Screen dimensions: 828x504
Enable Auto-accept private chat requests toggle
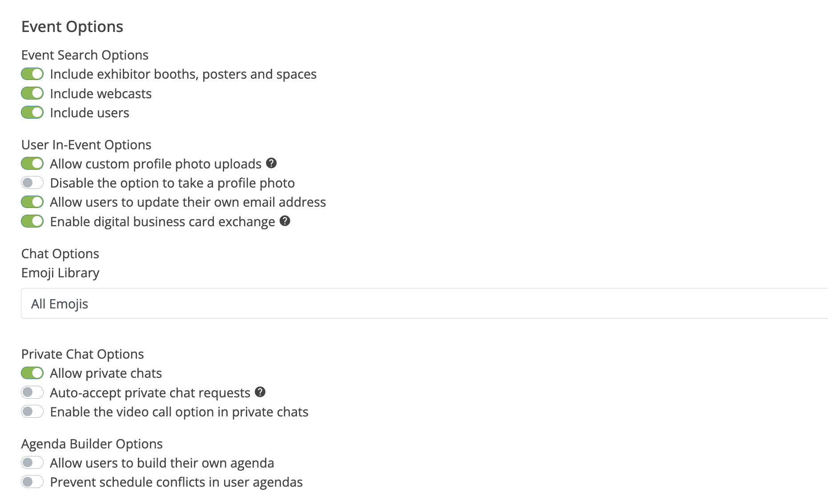pyautogui.click(x=32, y=392)
